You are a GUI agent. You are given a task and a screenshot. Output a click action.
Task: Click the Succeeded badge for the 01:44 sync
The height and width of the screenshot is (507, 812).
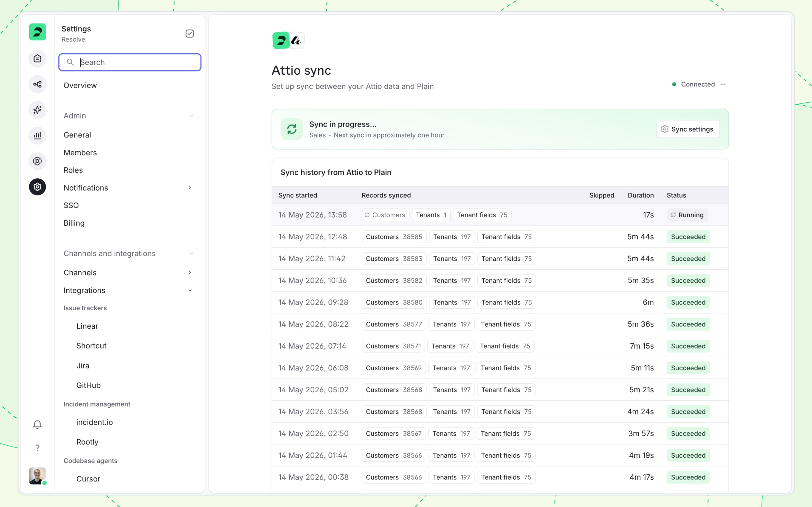point(688,455)
